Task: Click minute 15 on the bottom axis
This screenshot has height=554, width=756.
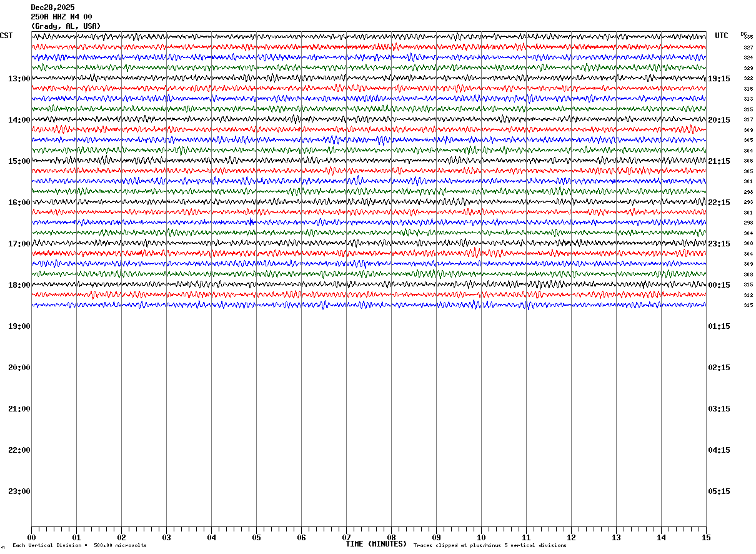Action: (x=706, y=538)
